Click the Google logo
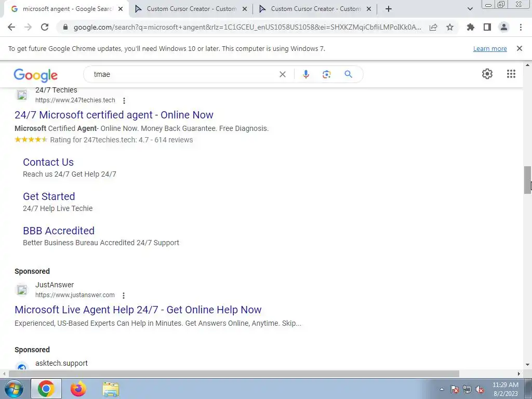The image size is (532, 399). (x=36, y=75)
